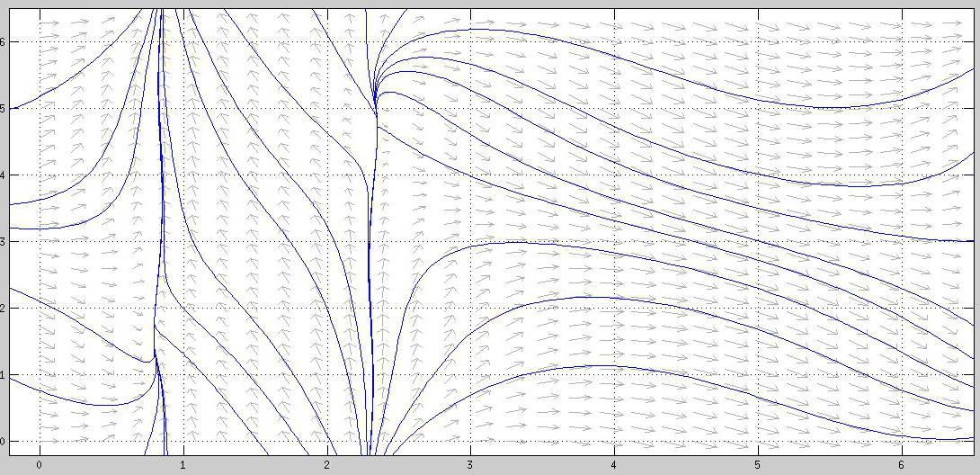This screenshot has height=475, width=980.
Task: Click the y-axis tick label 6
Action: tap(3, 42)
